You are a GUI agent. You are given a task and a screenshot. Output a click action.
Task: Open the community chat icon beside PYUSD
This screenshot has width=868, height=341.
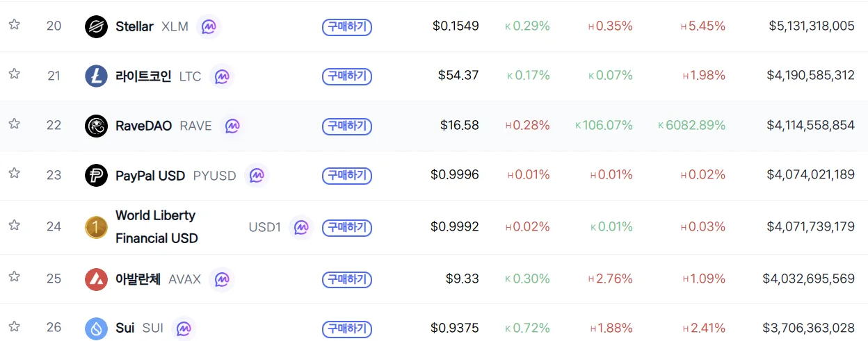257,175
